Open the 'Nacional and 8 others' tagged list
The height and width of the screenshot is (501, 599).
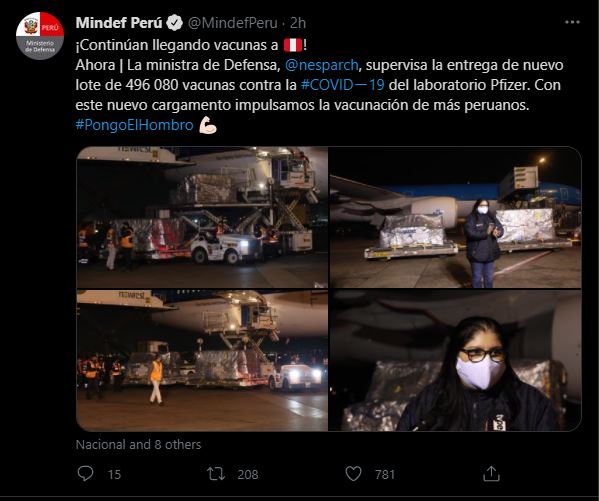point(138,444)
